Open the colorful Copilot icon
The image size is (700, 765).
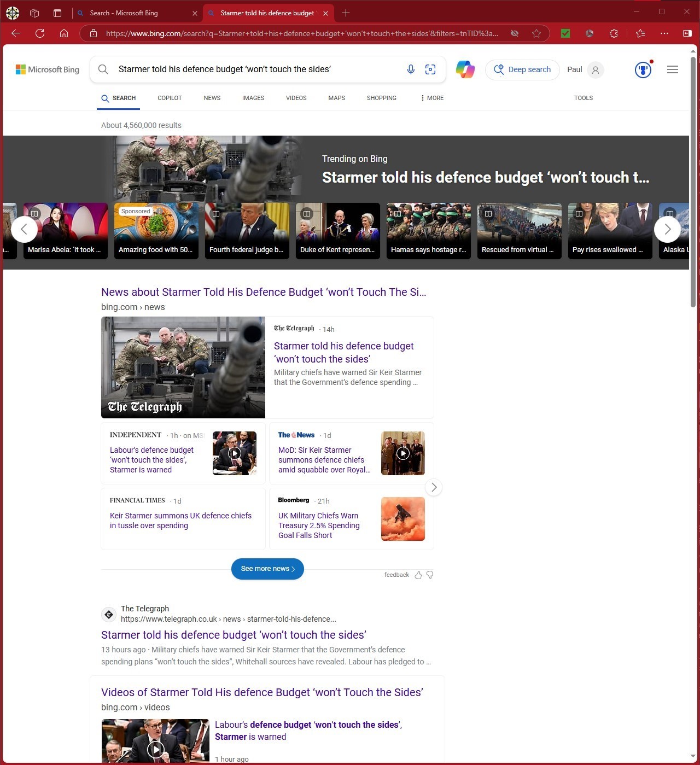[x=465, y=69]
